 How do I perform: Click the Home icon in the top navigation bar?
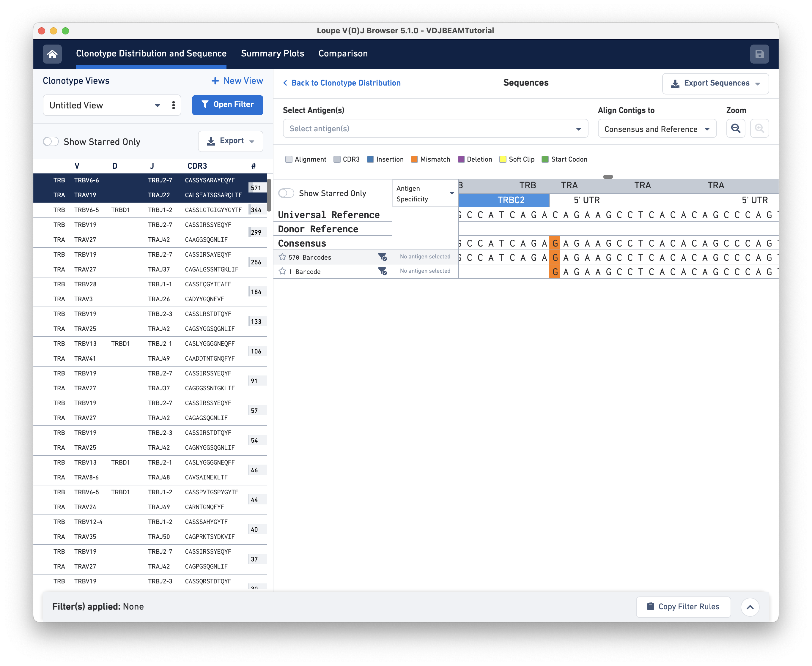53,54
